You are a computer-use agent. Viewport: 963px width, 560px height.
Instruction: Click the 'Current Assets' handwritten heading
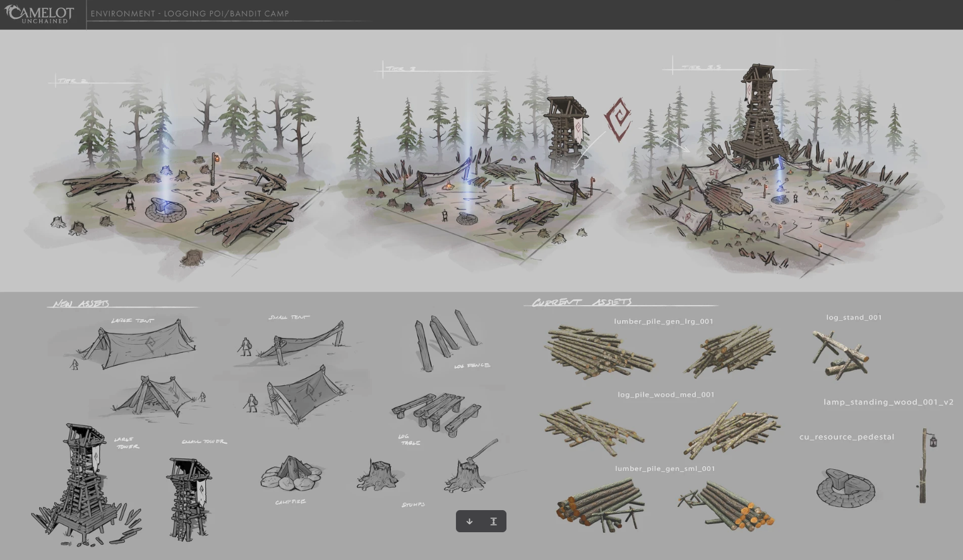tap(582, 302)
